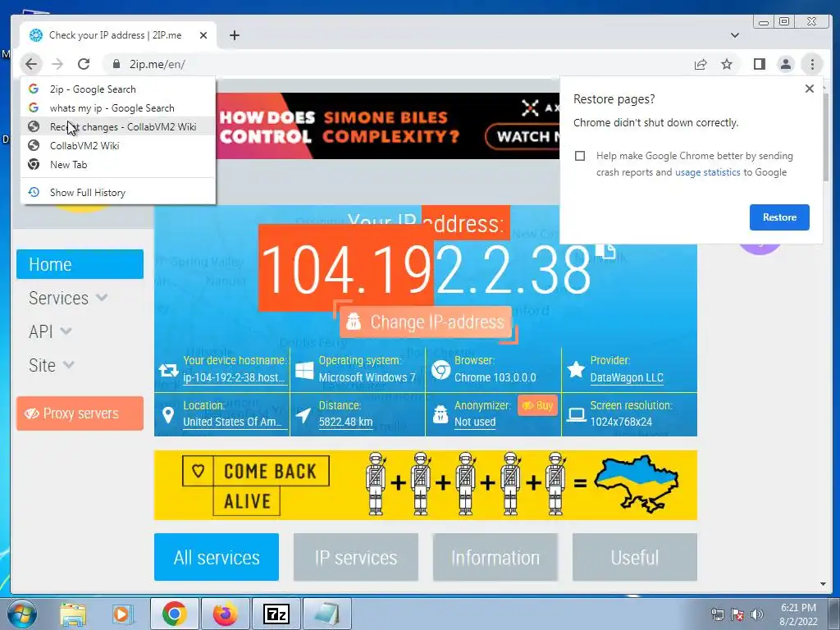Select the 'CollabVM2 Wiki' history entry
Image resolution: width=840 pixels, height=630 pixels.
point(118,145)
